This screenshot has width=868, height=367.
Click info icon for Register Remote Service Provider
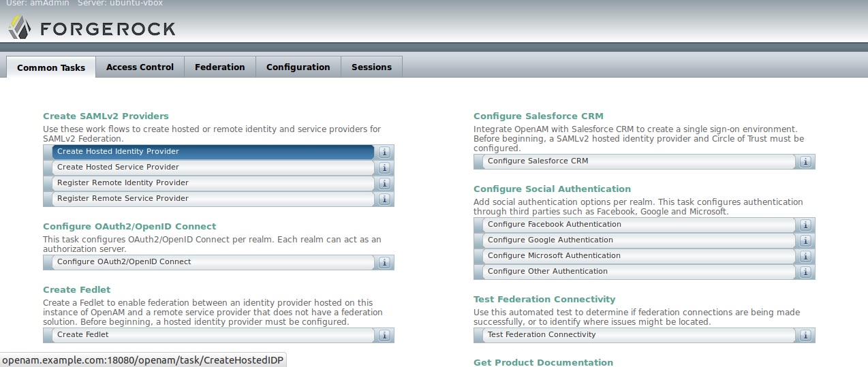(x=384, y=199)
